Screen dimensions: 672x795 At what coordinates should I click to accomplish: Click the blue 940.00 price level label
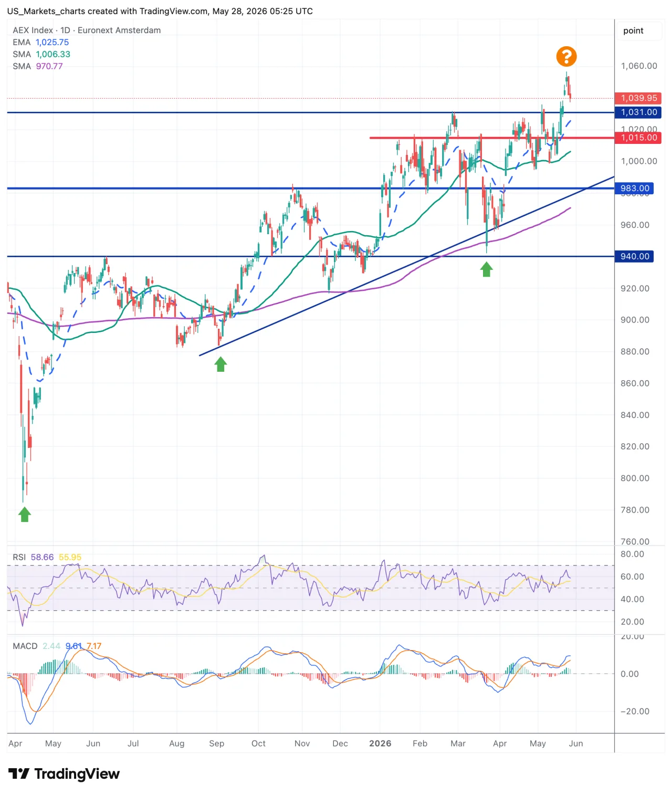[634, 256]
